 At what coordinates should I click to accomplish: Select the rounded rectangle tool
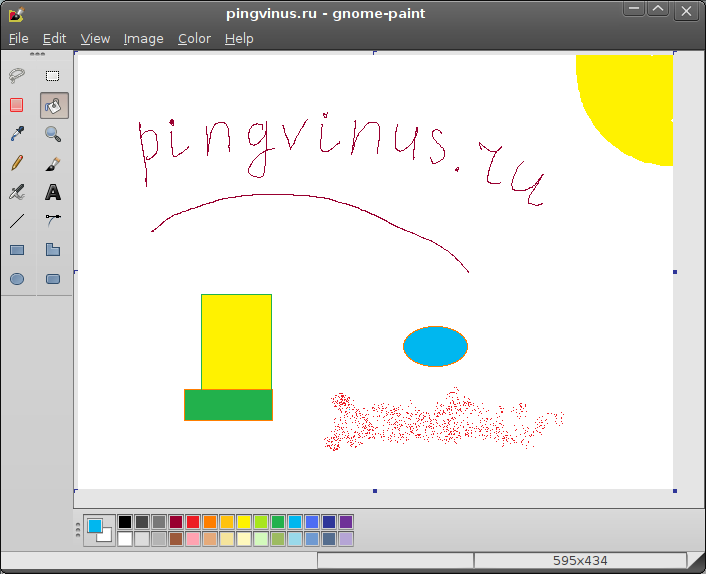point(53,279)
